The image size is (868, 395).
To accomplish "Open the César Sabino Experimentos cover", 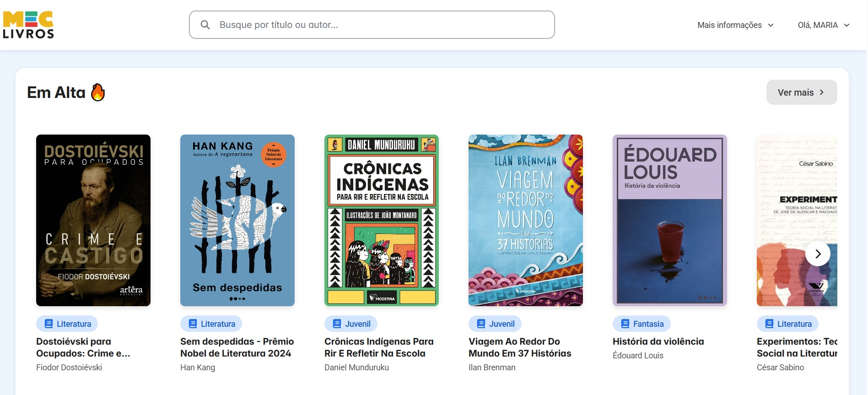I will tap(797, 220).
